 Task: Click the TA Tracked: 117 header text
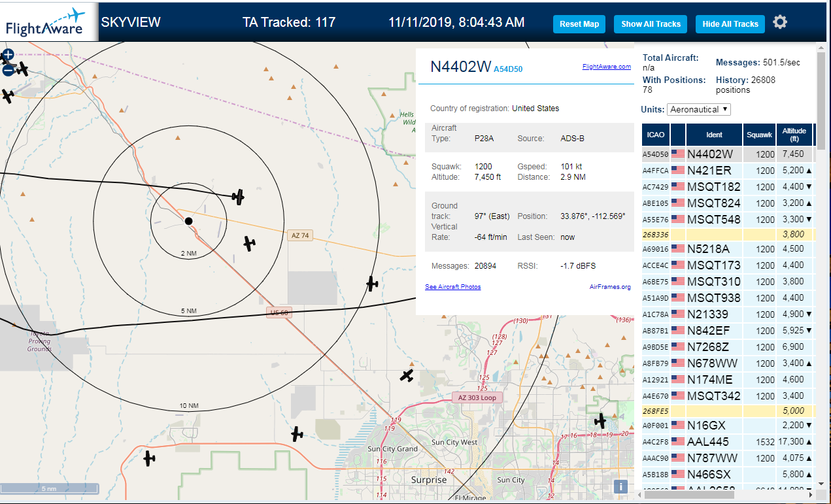(x=289, y=22)
